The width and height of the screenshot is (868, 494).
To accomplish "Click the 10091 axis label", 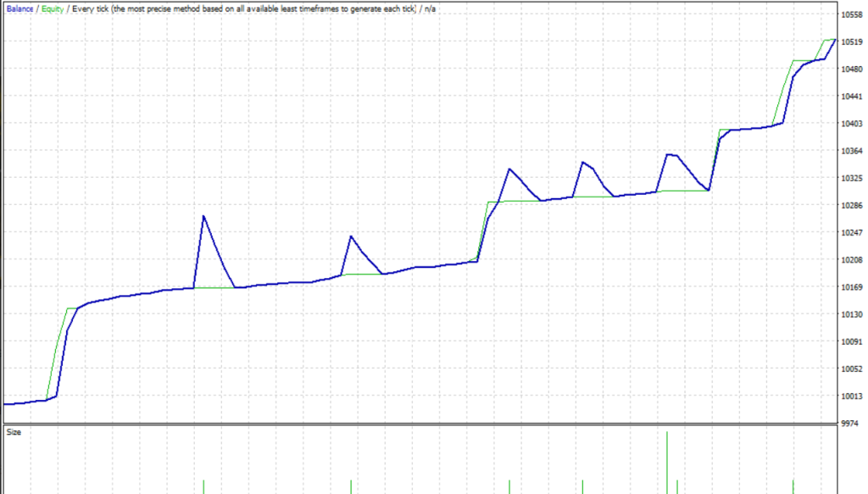I will [852, 342].
